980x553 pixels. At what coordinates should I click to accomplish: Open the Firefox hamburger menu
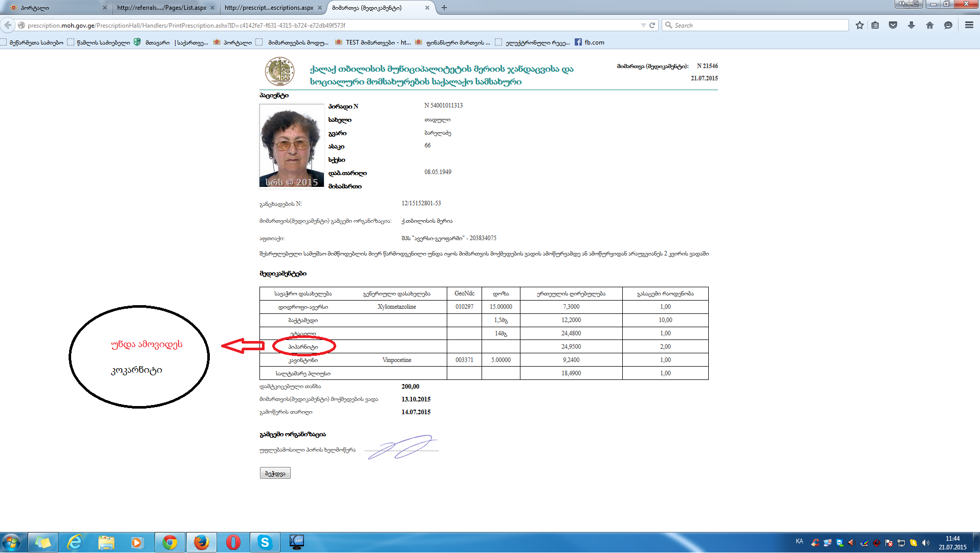coord(969,25)
